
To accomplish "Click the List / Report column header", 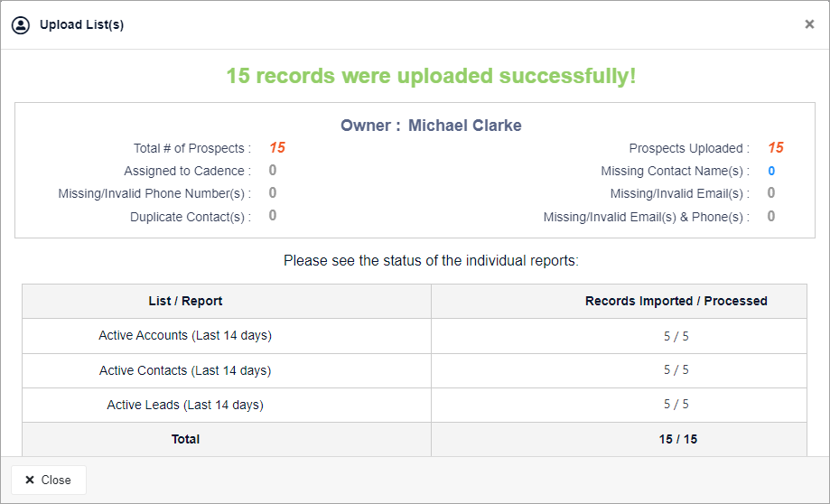I will (185, 301).
